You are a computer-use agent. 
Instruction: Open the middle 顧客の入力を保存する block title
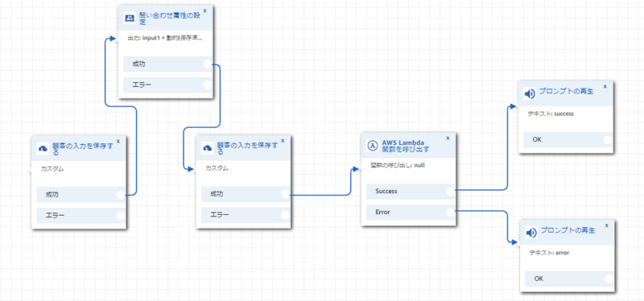[x=247, y=148]
